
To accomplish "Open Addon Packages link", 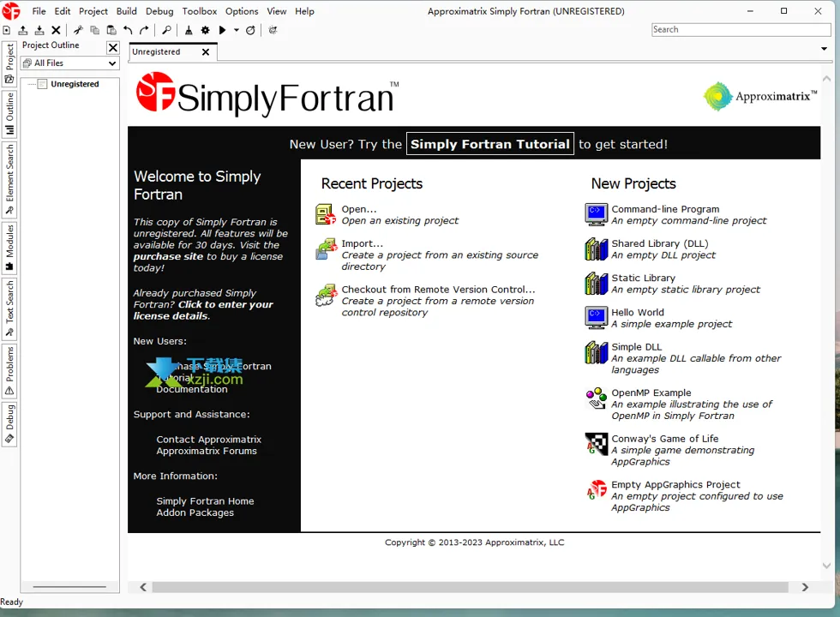I will click(195, 512).
